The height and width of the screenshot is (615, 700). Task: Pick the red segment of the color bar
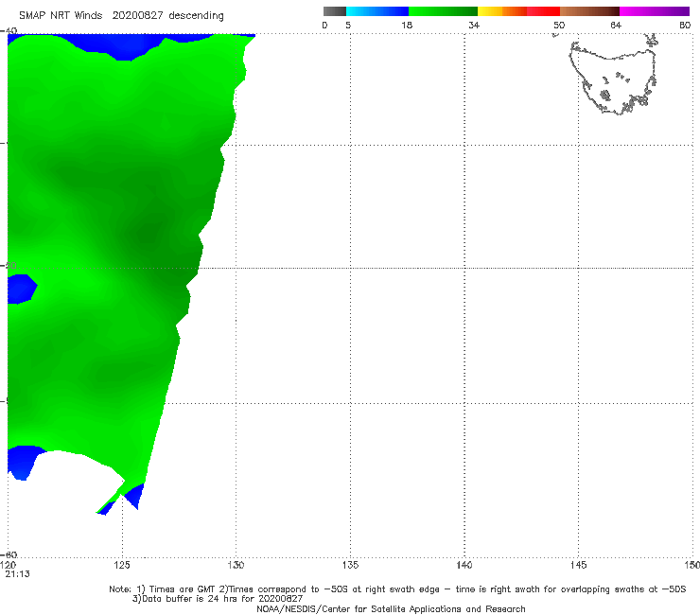543,11
